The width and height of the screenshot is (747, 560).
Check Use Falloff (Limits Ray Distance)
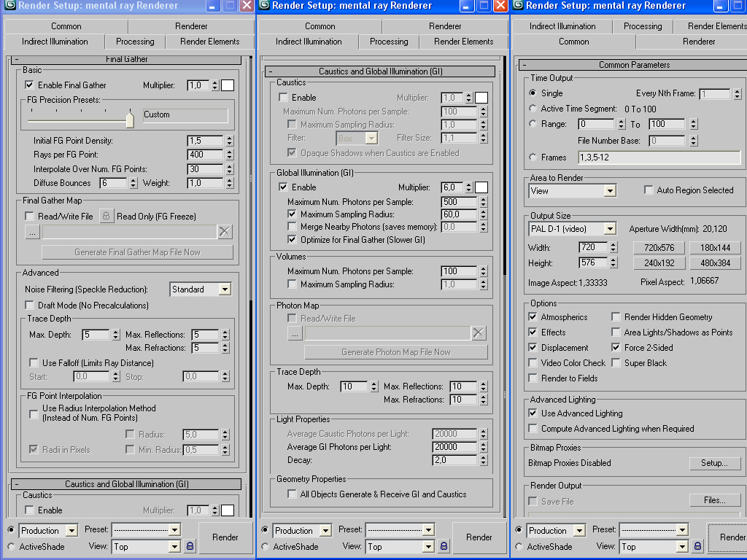pyautogui.click(x=34, y=363)
